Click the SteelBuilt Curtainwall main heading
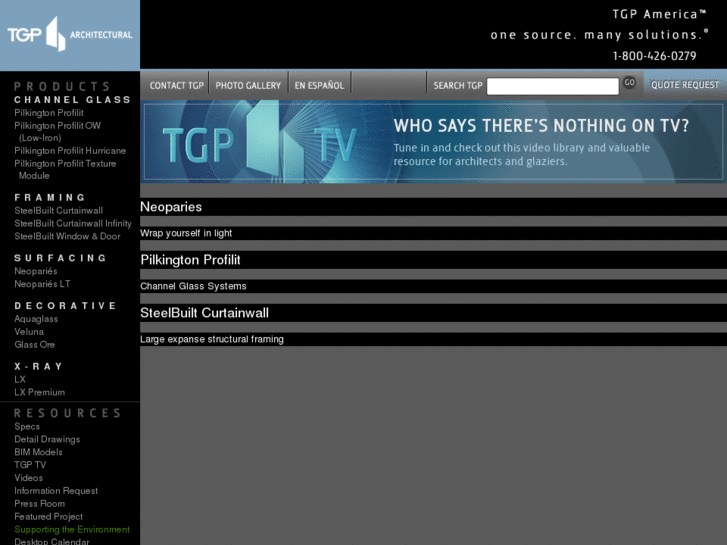Image resolution: width=727 pixels, height=545 pixels. (x=204, y=313)
